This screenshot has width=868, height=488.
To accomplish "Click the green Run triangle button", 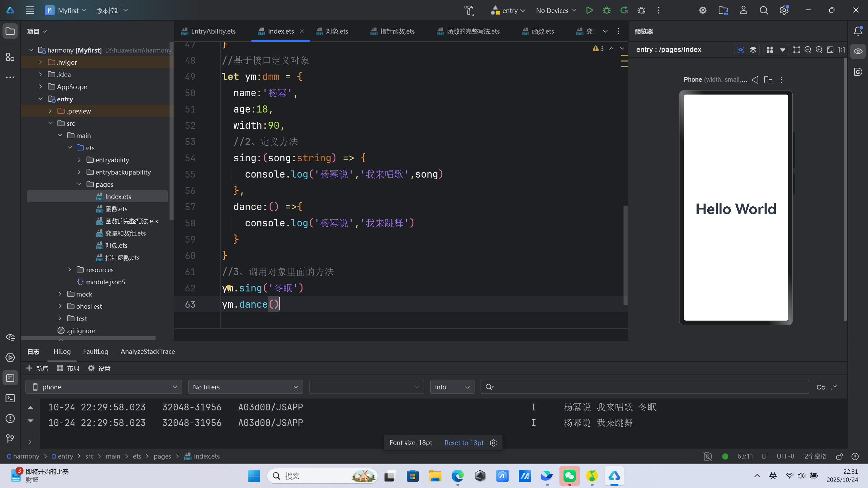I will point(589,10).
